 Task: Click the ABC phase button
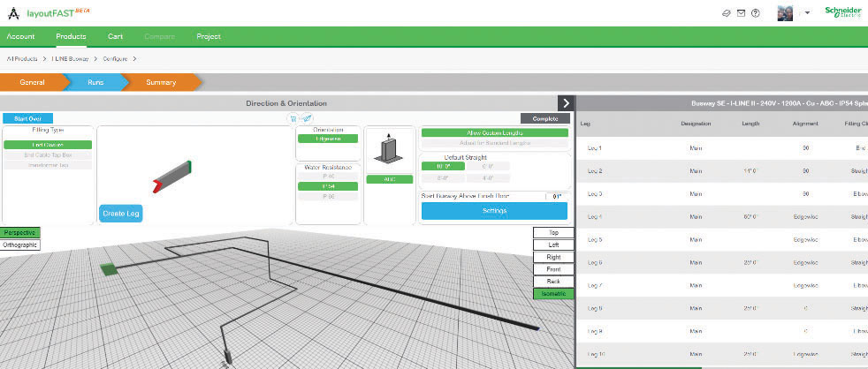(x=390, y=179)
